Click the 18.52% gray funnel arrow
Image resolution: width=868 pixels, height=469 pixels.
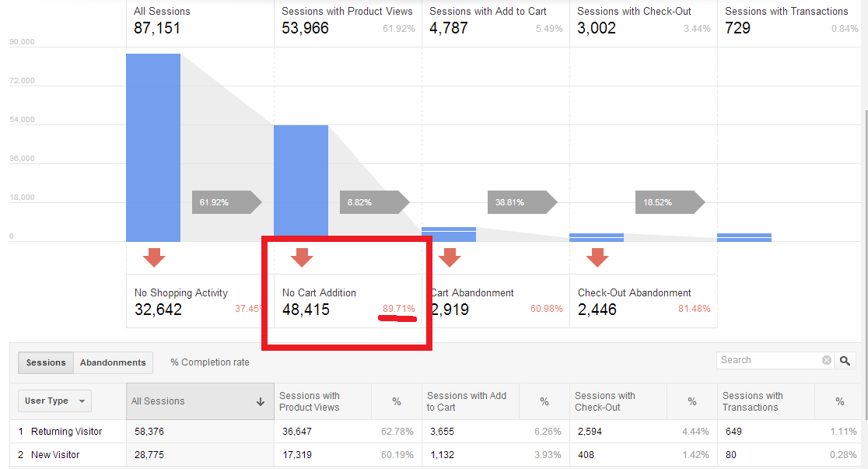[669, 202]
